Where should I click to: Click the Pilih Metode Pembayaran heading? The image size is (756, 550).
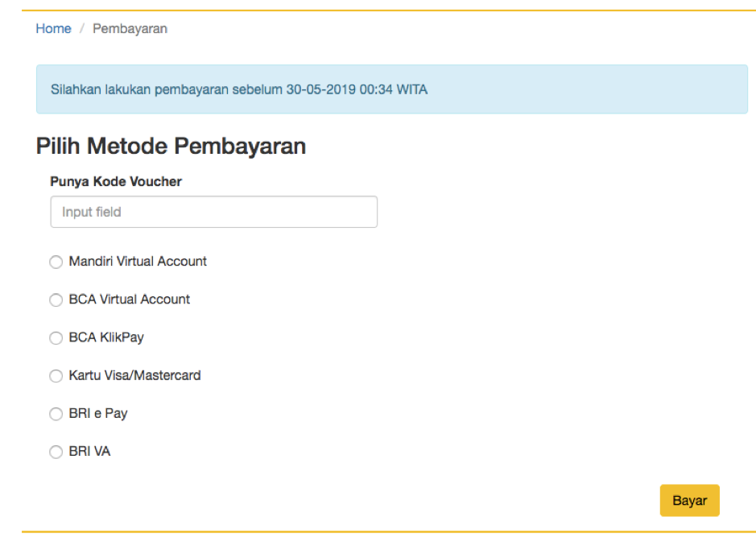(171, 146)
